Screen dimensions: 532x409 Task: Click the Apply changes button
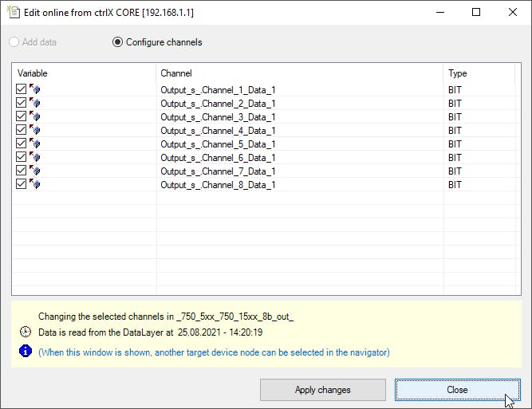point(323,390)
